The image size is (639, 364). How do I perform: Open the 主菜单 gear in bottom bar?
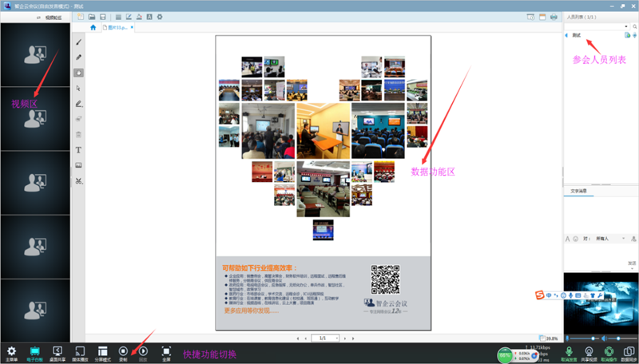coord(11,353)
